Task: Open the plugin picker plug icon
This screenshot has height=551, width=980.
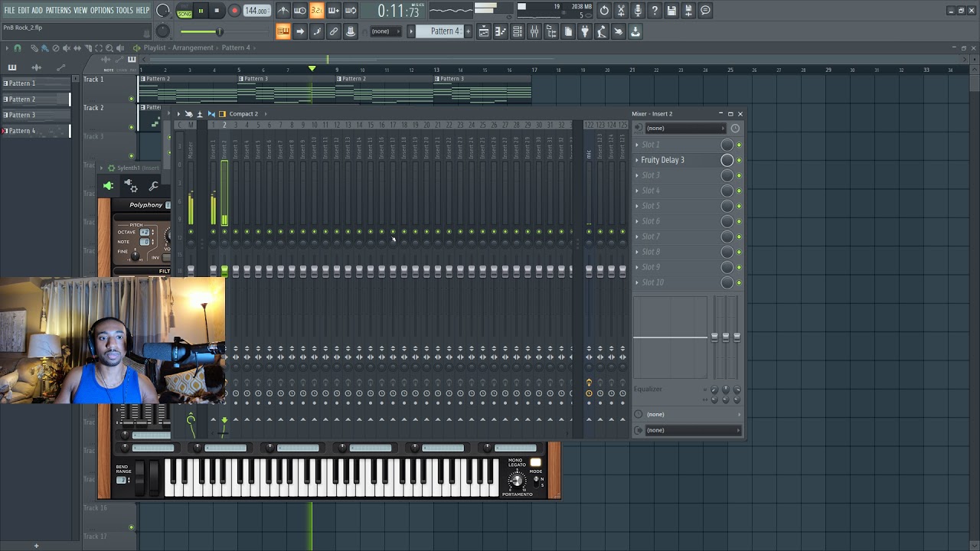Action: tap(585, 31)
